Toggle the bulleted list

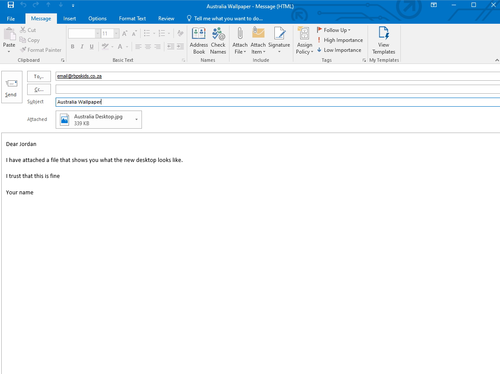[147, 33]
